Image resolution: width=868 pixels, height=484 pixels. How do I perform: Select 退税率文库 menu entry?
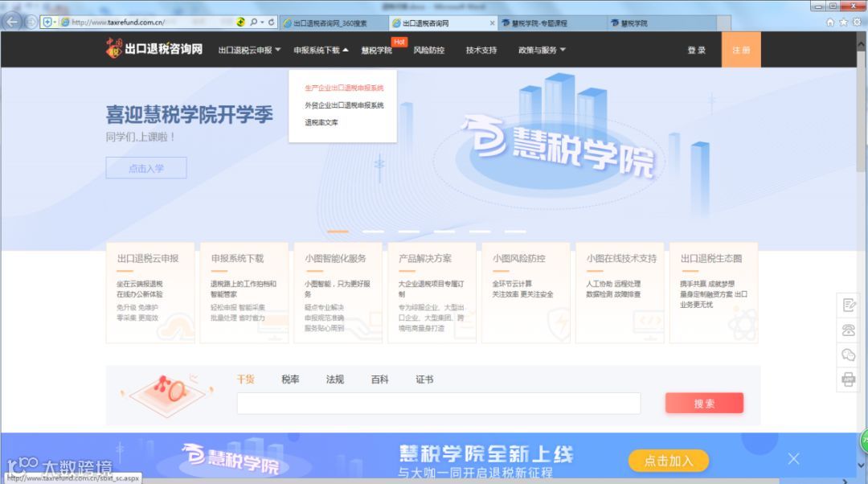pos(321,122)
